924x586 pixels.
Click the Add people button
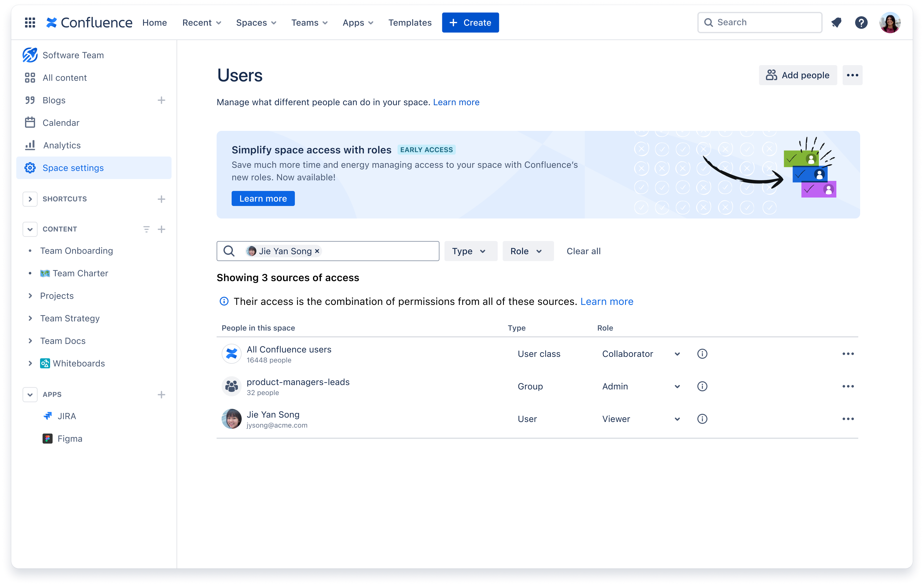coord(797,75)
